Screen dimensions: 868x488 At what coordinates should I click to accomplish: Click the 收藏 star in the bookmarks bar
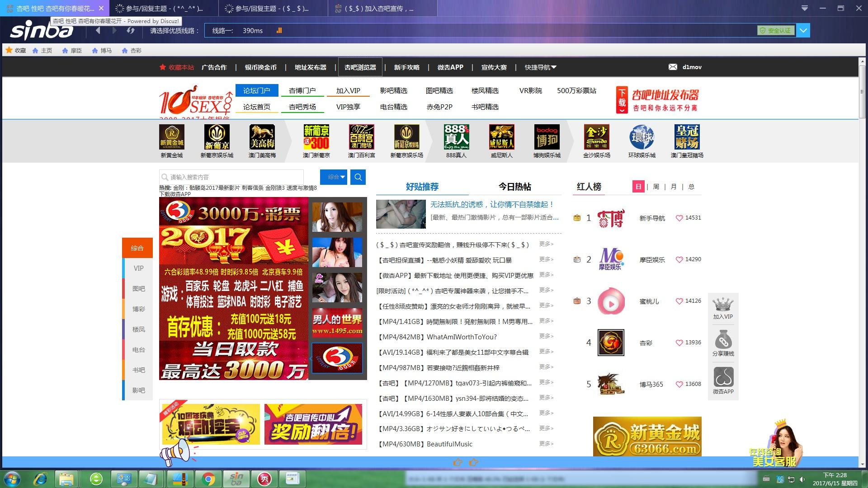pos(9,50)
